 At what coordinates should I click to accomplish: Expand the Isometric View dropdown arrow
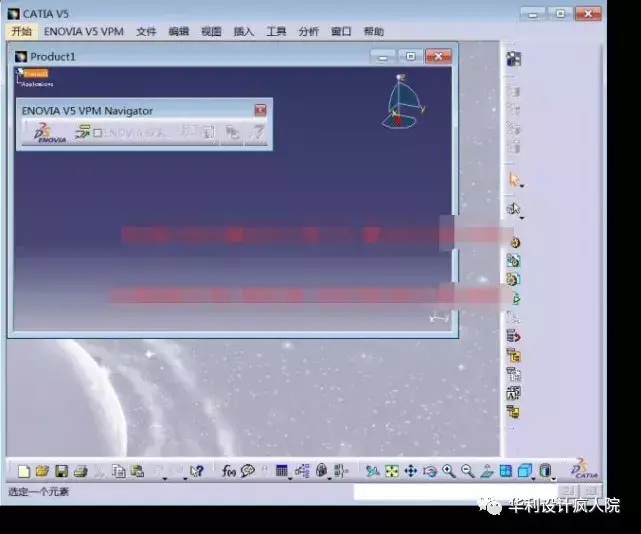tap(534, 478)
